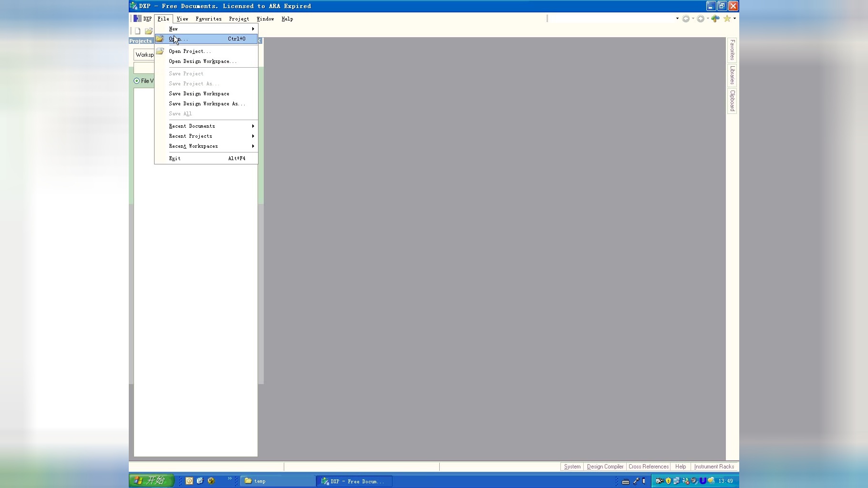Click the microphone icon in language bar
The height and width of the screenshot is (488, 868).
coord(636,481)
